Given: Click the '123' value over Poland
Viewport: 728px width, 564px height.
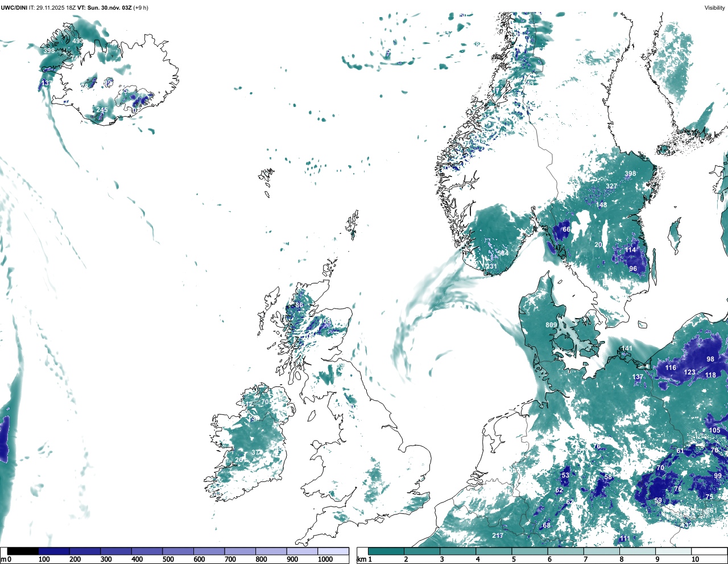Looking at the screenshot, I should [690, 373].
